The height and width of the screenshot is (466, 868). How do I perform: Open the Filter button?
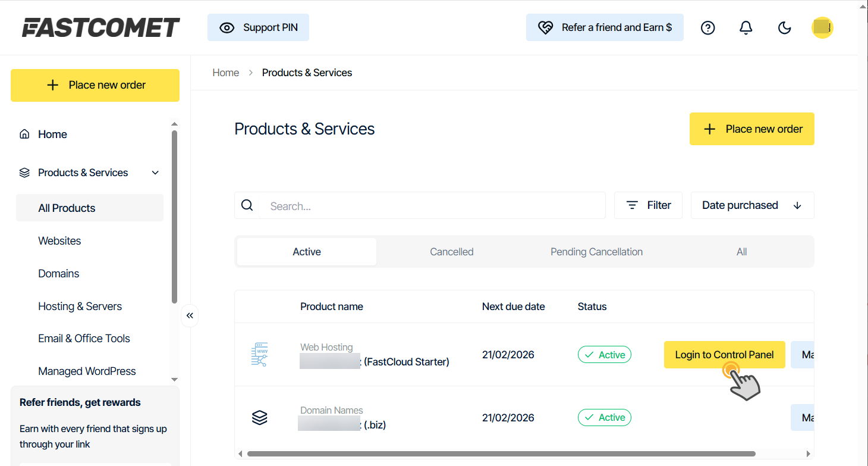648,205
